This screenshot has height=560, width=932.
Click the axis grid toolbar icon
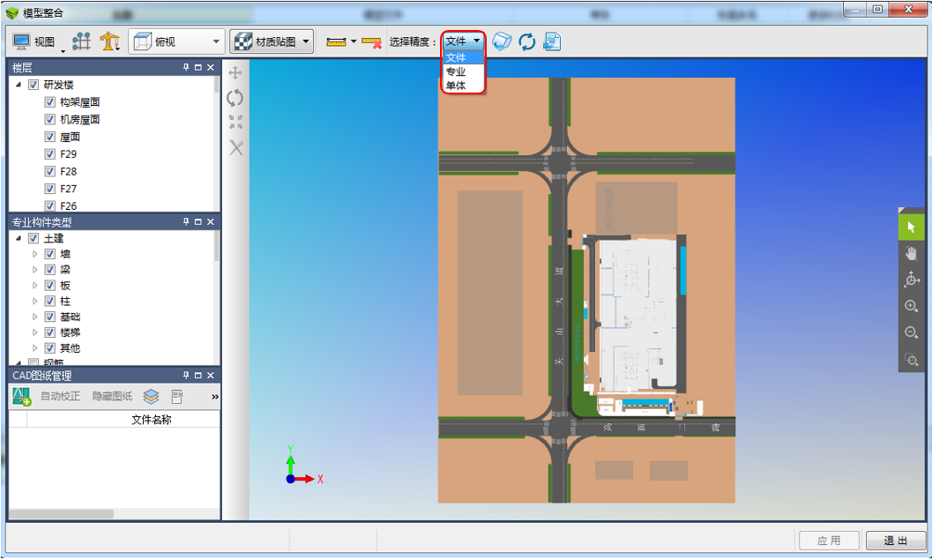pos(81,41)
